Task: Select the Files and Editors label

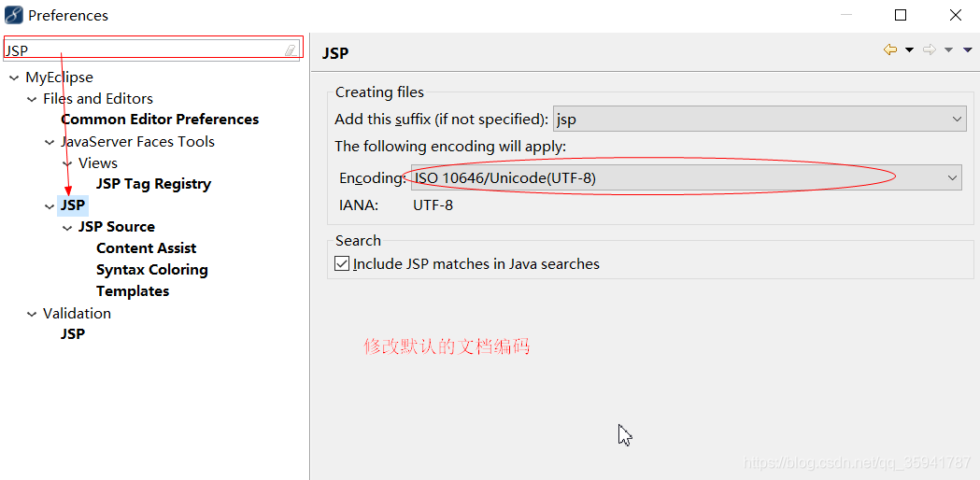Action: (98, 99)
